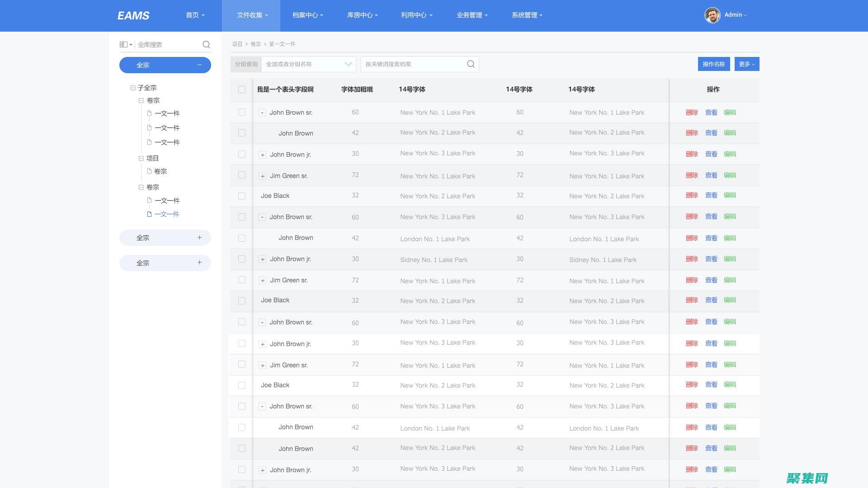
Task: Open the 系统管理 menu
Action: (527, 15)
